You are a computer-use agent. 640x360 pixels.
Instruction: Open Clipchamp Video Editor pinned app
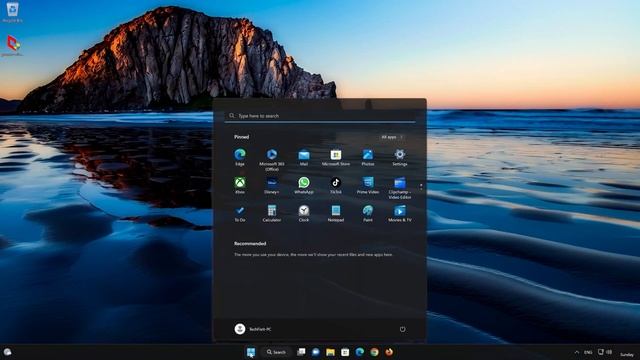[x=400, y=188]
